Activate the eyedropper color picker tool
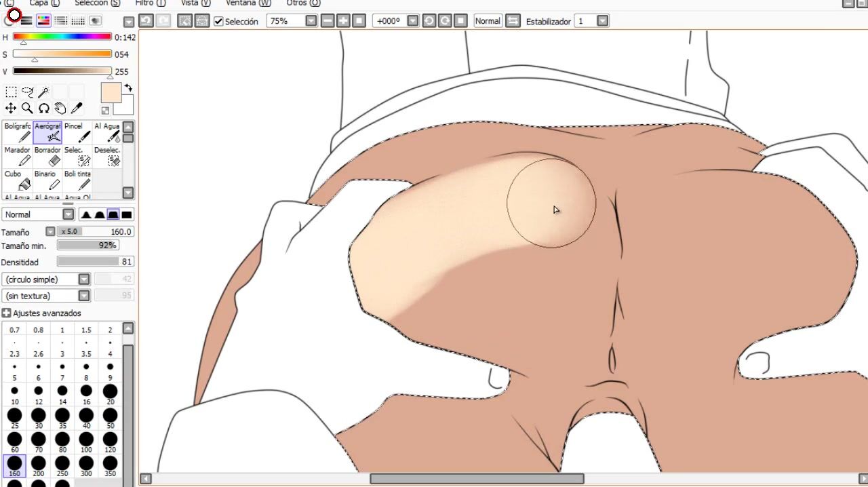Image resolution: width=868 pixels, height=487 pixels. (x=77, y=109)
